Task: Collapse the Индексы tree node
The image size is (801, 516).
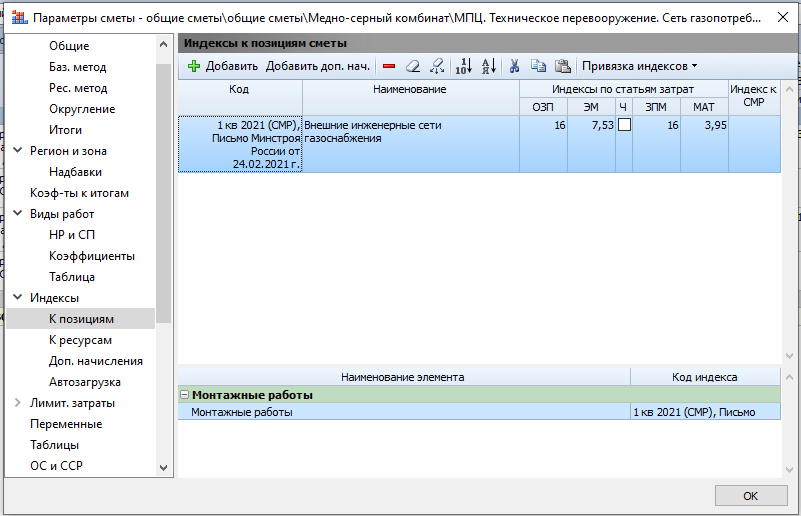Action: 17,297
